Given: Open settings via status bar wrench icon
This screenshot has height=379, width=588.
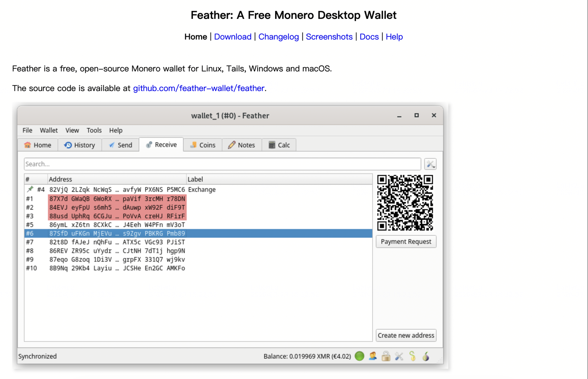Looking at the screenshot, I should [399, 356].
